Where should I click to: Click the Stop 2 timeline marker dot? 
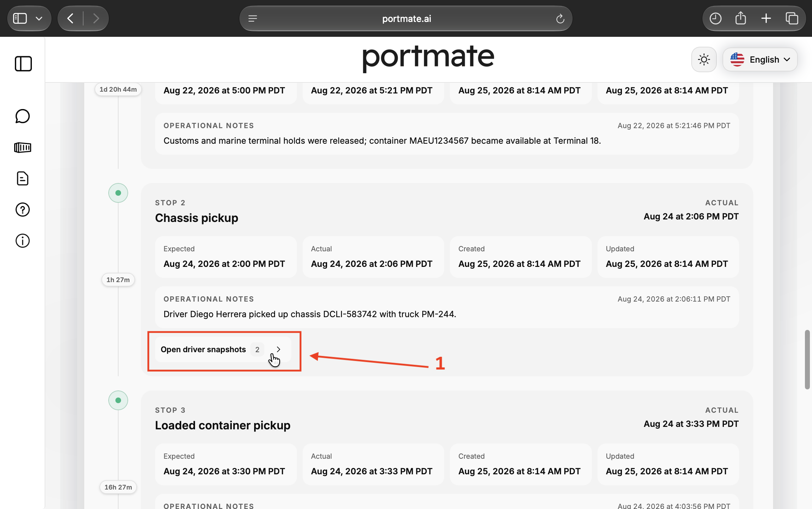pyautogui.click(x=118, y=193)
